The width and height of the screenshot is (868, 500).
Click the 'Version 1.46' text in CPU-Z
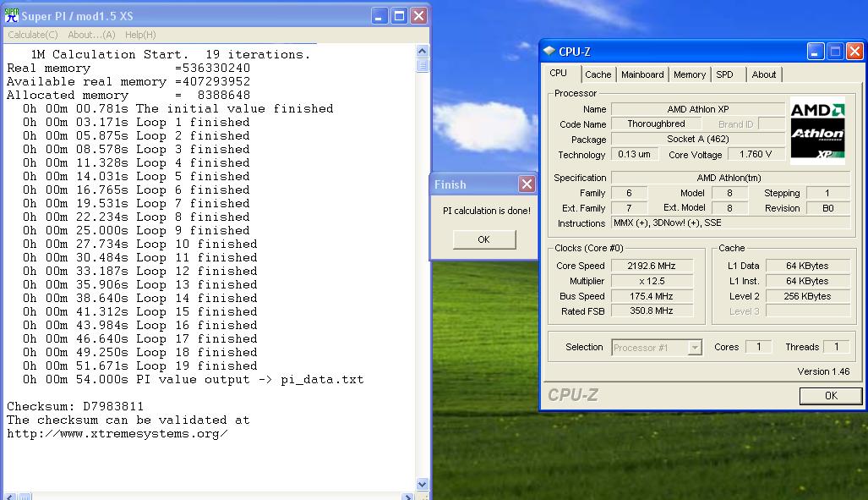pyautogui.click(x=823, y=371)
